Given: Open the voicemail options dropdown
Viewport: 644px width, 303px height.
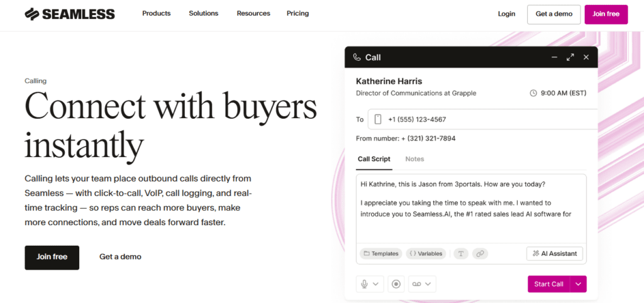Looking at the screenshot, I should point(422,284).
